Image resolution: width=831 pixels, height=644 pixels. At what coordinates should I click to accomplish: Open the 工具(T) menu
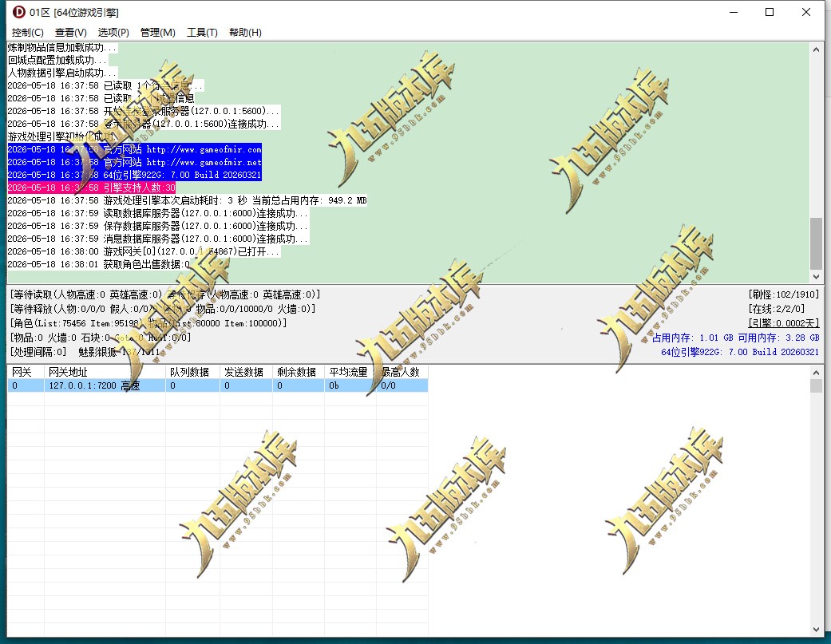click(202, 32)
